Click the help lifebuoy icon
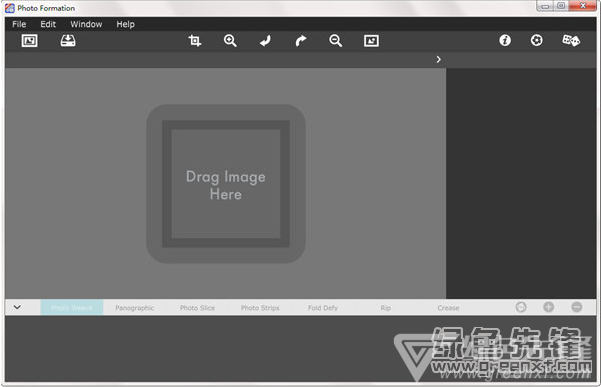The image size is (601, 387). click(537, 40)
